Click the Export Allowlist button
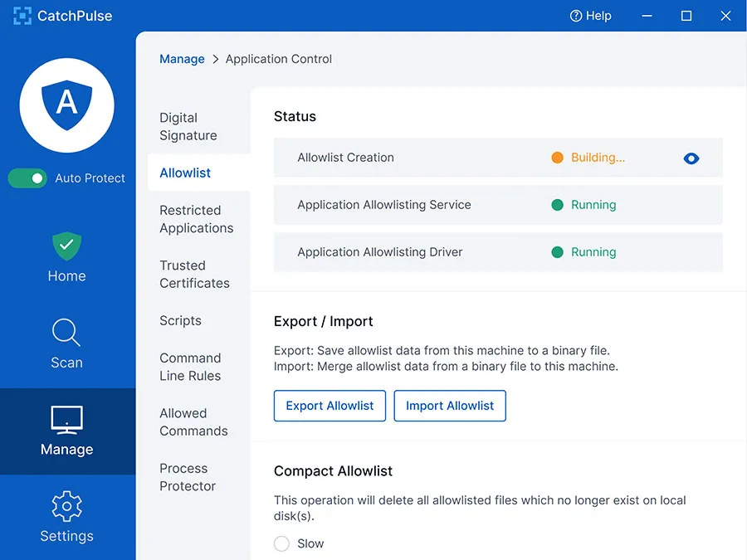The width and height of the screenshot is (747, 560). click(330, 406)
